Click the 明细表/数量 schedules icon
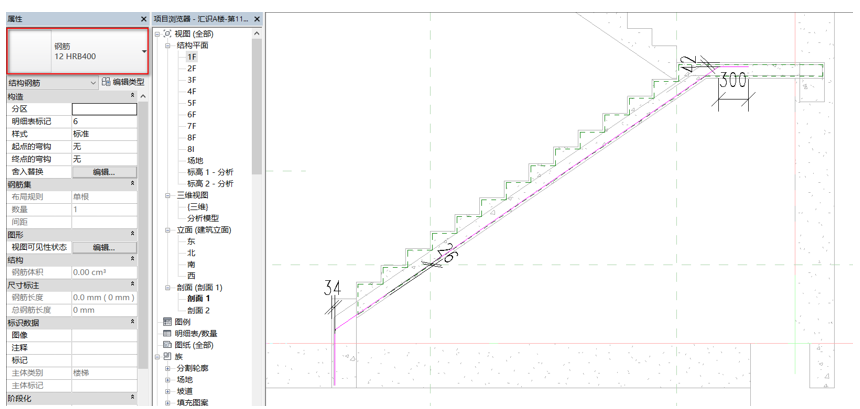This screenshot has width=860, height=409. (x=167, y=334)
